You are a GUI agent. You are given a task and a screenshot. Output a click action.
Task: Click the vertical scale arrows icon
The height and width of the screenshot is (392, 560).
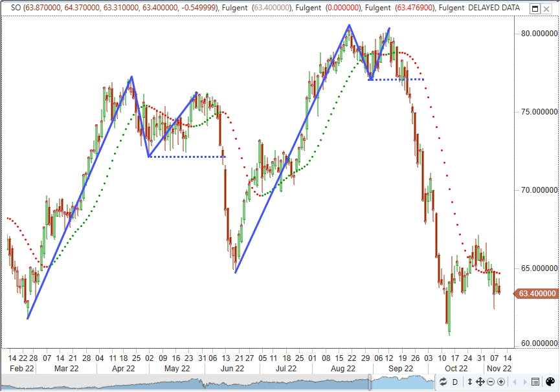coord(469,382)
